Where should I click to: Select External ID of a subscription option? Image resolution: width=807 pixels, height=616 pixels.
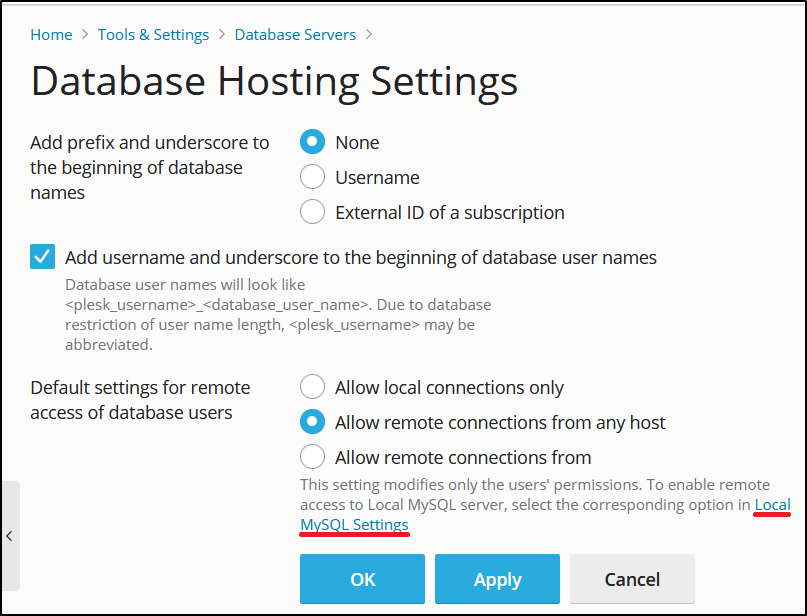(x=313, y=212)
